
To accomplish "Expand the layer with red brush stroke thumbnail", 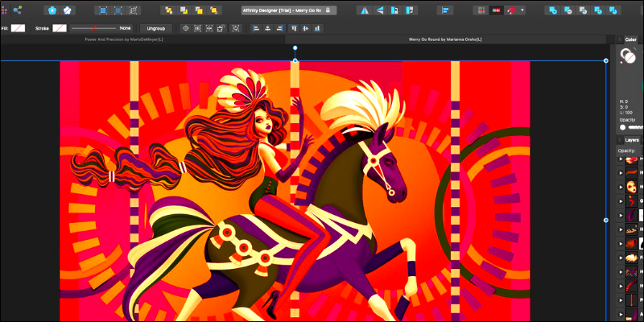I will [x=621, y=173].
